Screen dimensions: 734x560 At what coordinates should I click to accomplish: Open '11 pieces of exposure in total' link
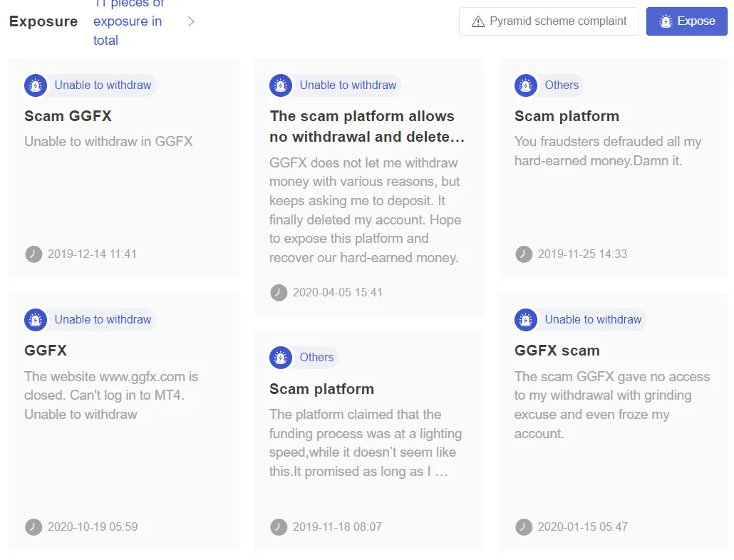tap(129, 21)
